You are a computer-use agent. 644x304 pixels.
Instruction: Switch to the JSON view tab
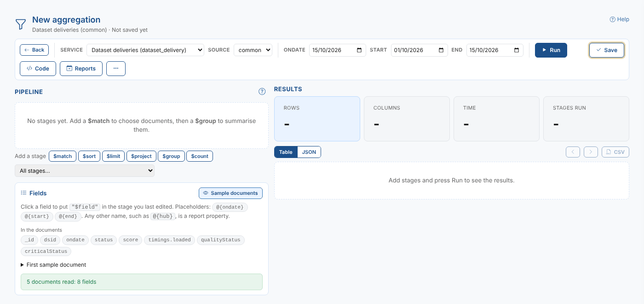tap(309, 152)
